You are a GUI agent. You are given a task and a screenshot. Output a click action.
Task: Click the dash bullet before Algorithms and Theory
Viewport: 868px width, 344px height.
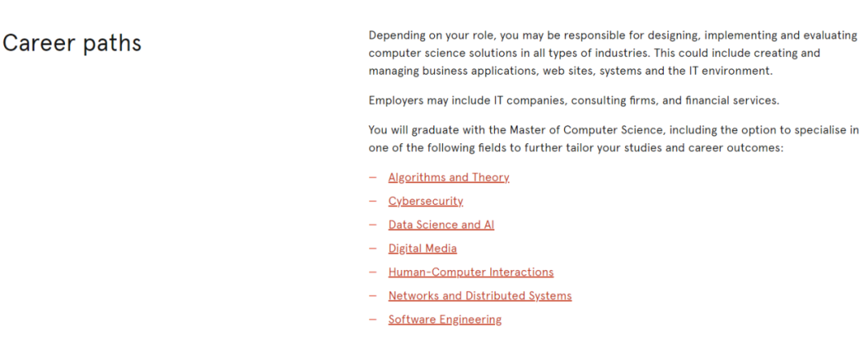click(373, 178)
